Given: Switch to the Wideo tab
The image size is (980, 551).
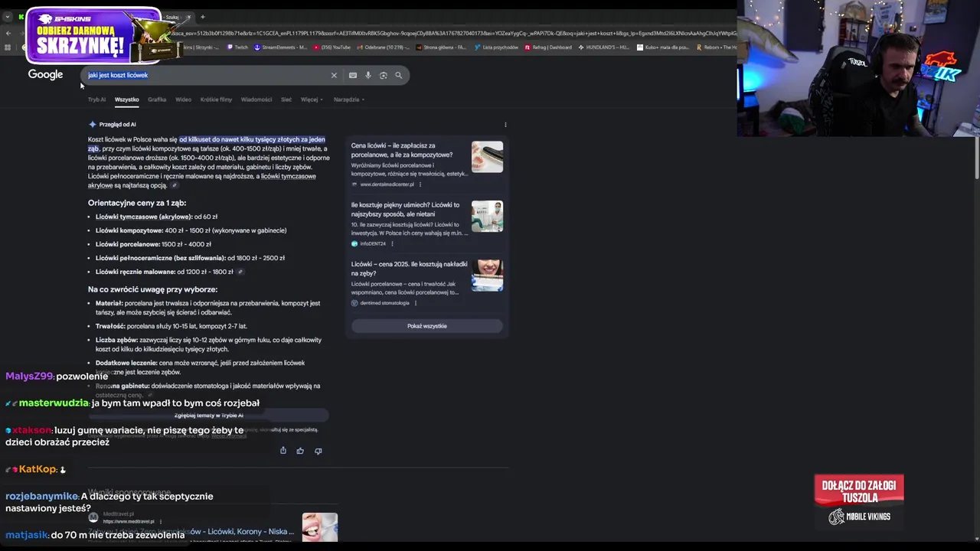Looking at the screenshot, I should click(183, 99).
